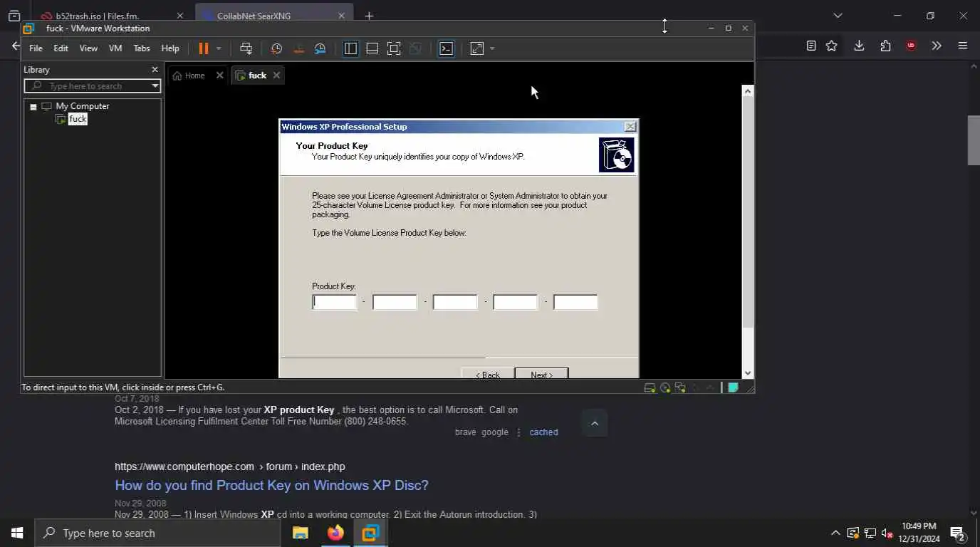Send Ctrl+Alt+Del to the VM
Image resolution: width=980 pixels, height=547 pixels.
[246, 48]
